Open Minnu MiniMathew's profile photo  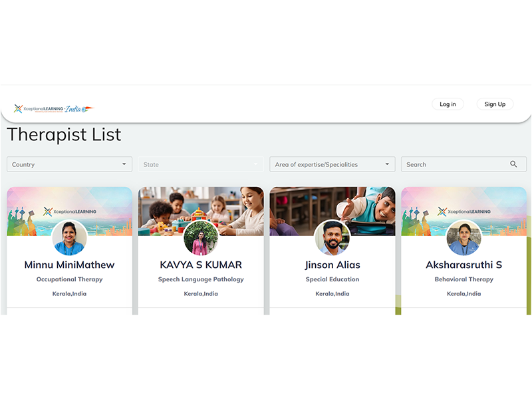[x=69, y=238]
